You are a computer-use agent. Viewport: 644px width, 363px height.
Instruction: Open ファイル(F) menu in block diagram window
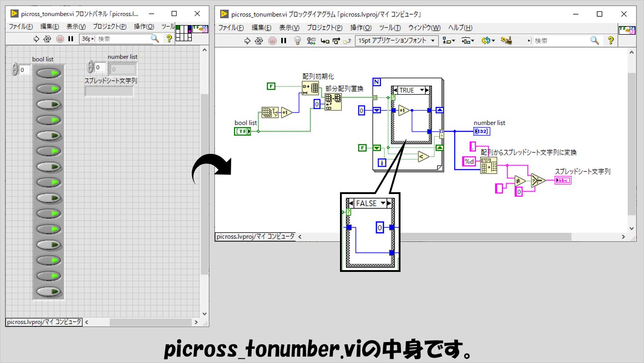[x=231, y=27]
